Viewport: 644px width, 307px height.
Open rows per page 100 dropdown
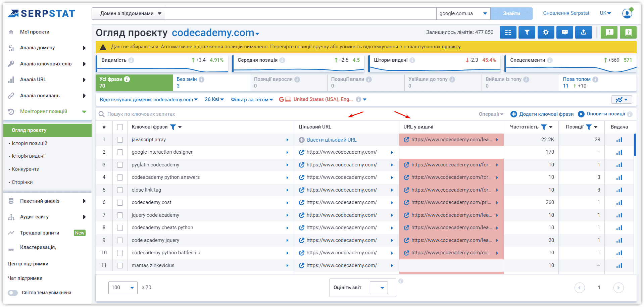coord(123,288)
